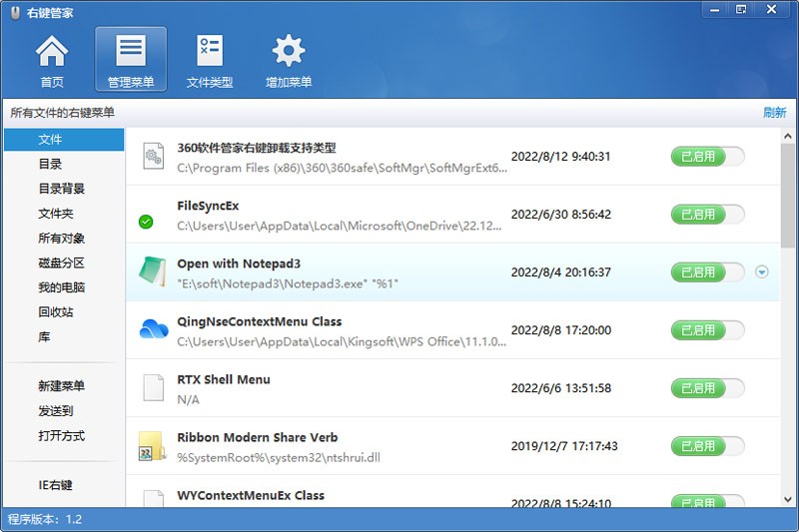Click the 刷新 refresh link

(775, 113)
